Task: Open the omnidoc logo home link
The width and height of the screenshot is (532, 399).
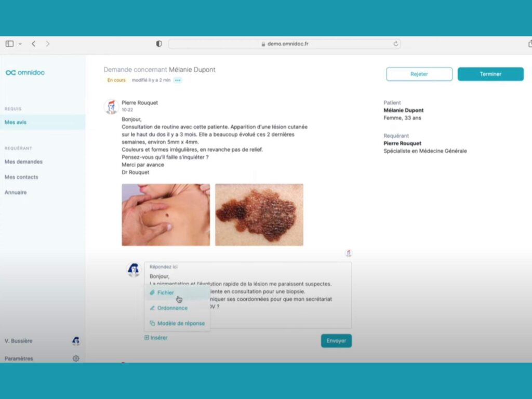Action: tap(25, 73)
